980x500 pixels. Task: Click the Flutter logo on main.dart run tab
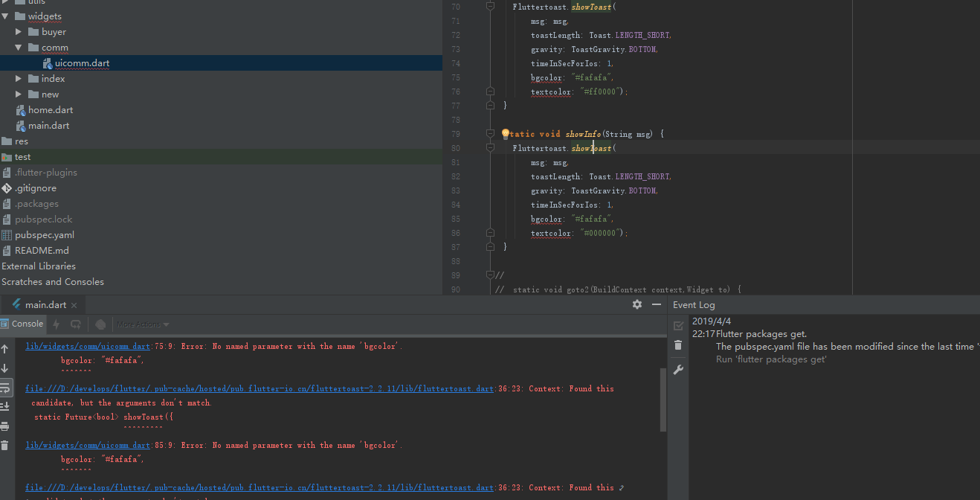16,304
